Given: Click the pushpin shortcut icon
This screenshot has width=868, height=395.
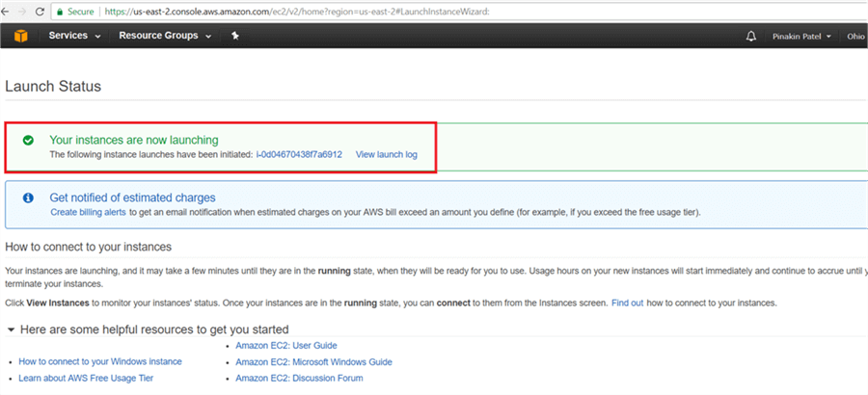Looking at the screenshot, I should [x=235, y=36].
